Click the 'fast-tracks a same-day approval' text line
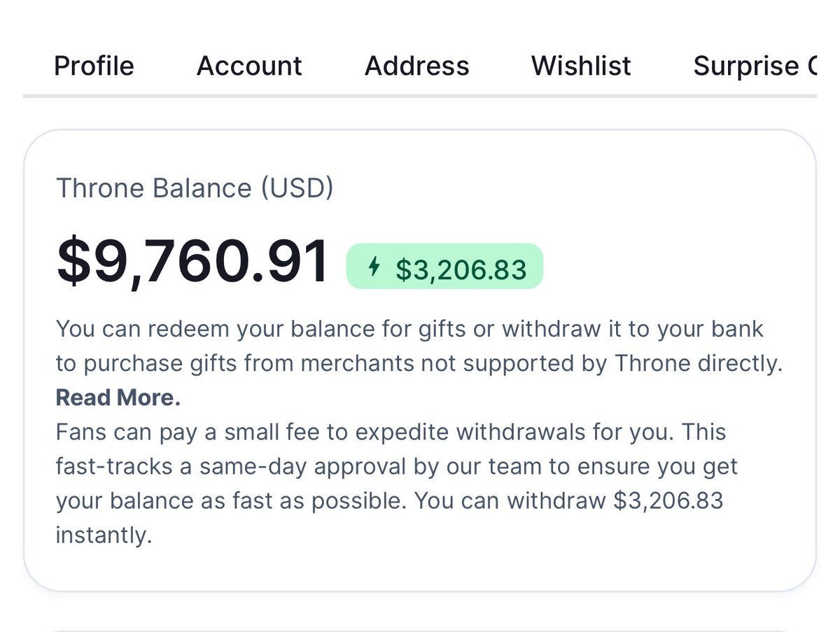The image size is (840, 632). (395, 466)
